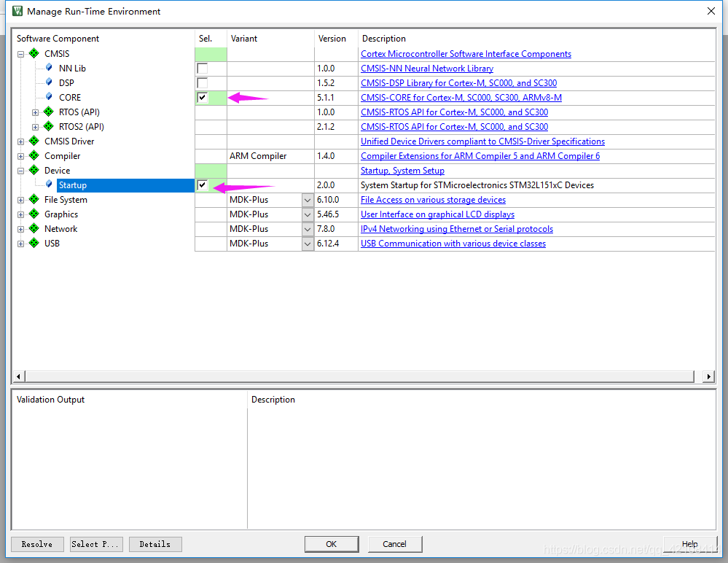
Task: Click the horizontal scrollbar left arrow
Action: point(18,376)
